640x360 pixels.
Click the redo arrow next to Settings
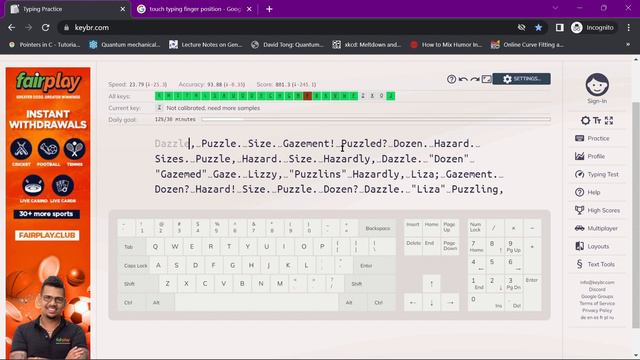474,79
